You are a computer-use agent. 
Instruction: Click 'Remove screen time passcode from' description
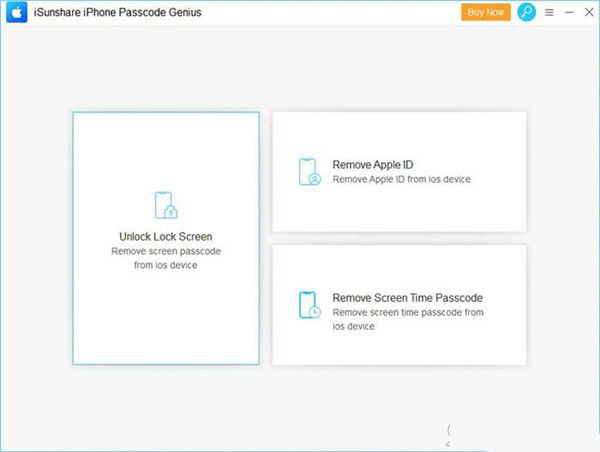click(408, 312)
